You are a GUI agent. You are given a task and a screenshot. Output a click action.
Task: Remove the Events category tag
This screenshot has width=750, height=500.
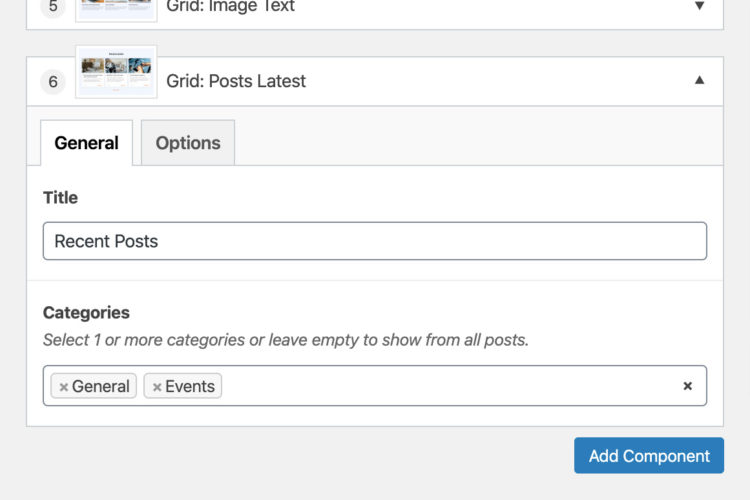(x=157, y=387)
